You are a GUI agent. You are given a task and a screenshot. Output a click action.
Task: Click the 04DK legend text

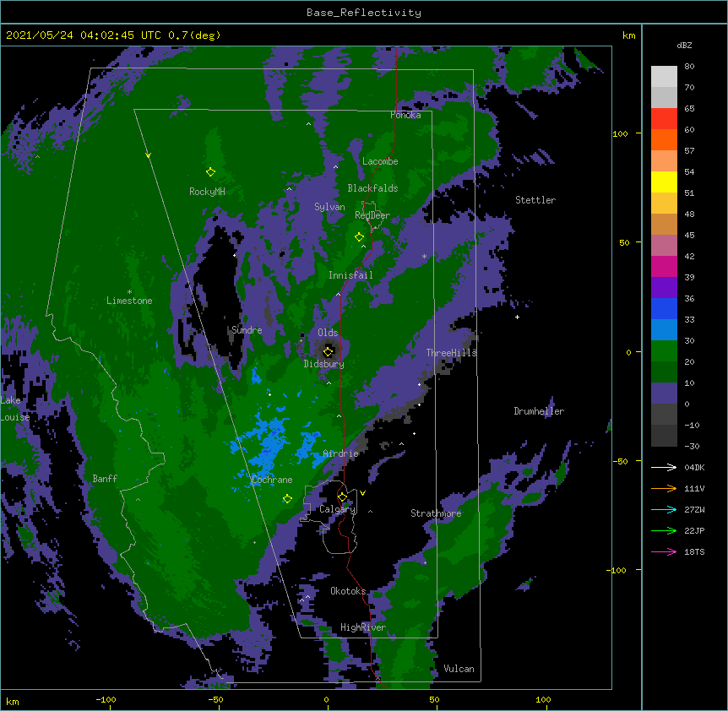coord(694,467)
